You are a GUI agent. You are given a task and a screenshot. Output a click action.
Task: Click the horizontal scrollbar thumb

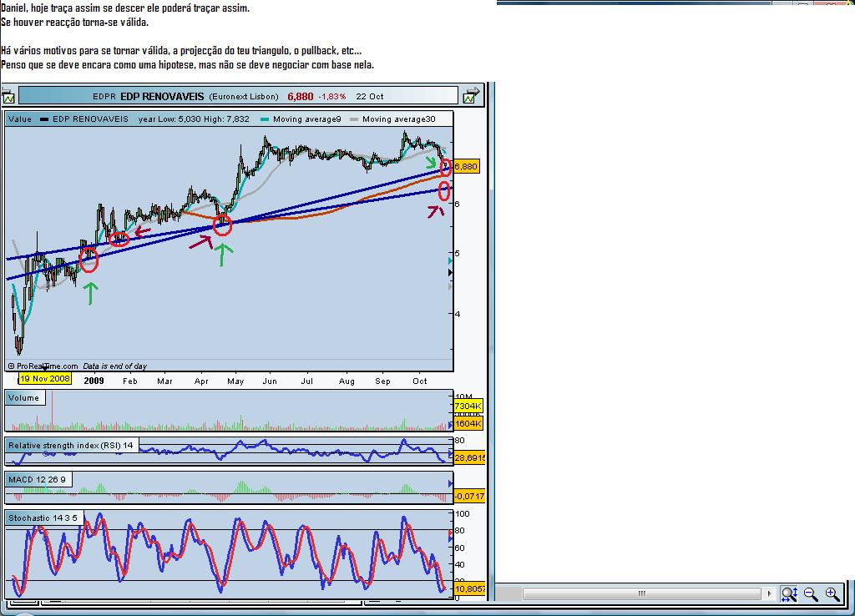(x=642, y=593)
